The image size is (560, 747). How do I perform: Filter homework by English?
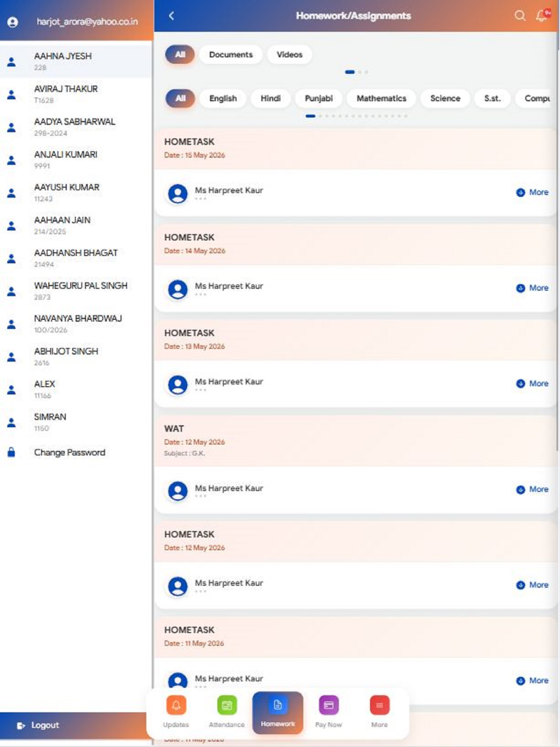(x=223, y=98)
